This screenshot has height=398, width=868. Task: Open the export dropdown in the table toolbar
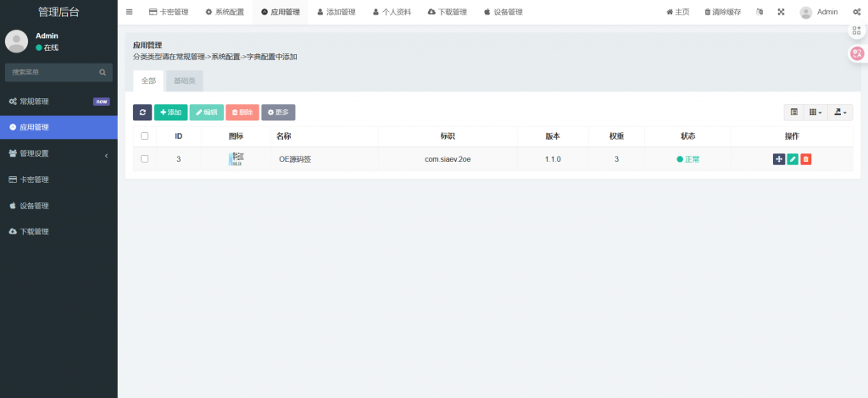coord(841,112)
